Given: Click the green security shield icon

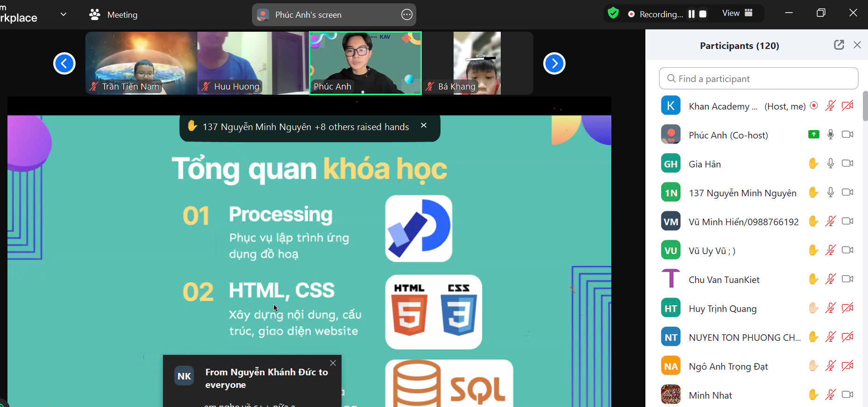Looking at the screenshot, I should pyautogui.click(x=613, y=13).
